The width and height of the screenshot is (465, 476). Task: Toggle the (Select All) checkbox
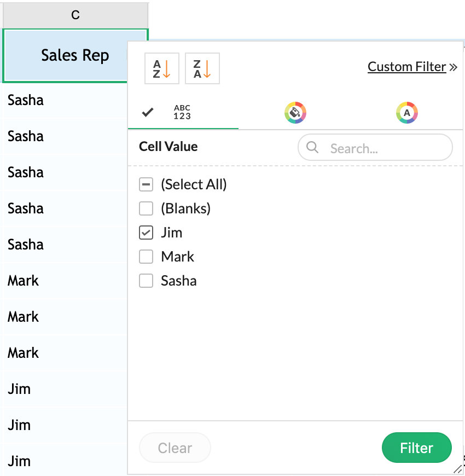coord(146,185)
